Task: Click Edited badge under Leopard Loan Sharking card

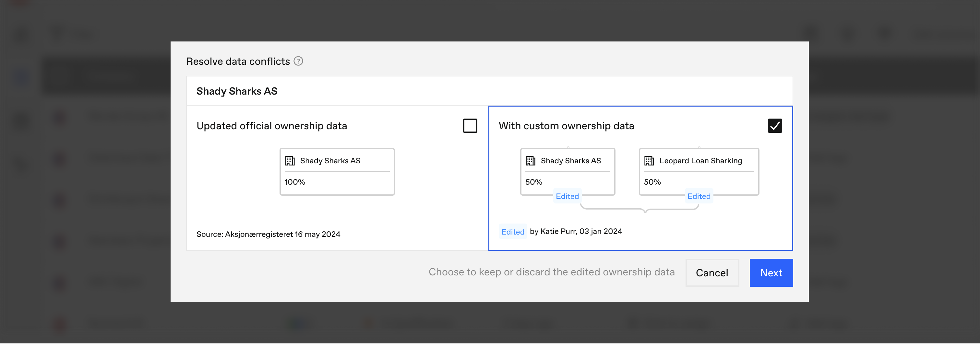Action: [x=699, y=196]
